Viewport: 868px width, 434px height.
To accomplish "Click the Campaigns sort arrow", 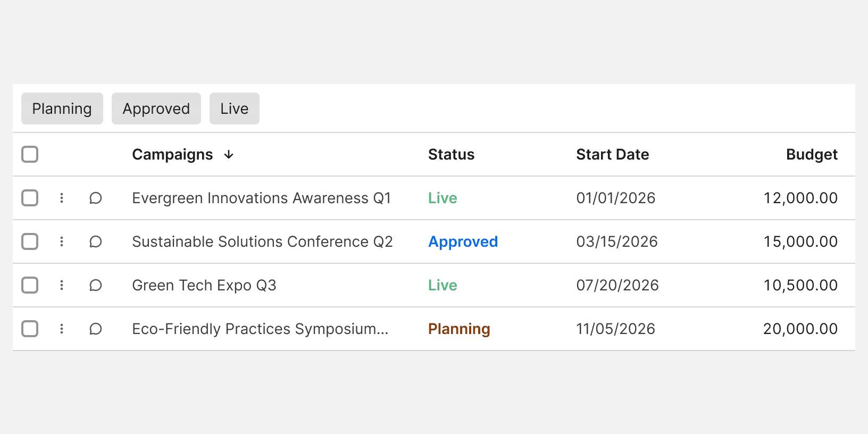I will coord(229,155).
